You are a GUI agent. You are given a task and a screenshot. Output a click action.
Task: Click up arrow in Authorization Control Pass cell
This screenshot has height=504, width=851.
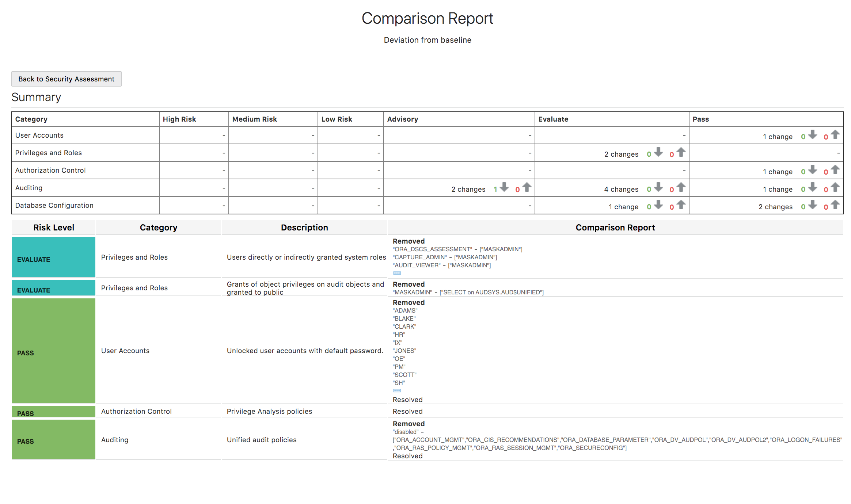835,170
